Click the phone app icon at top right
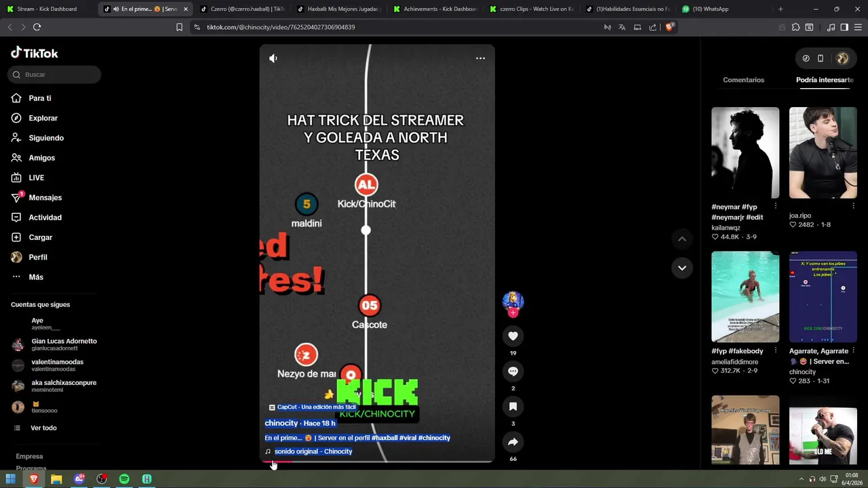Screen dimensions: 868x488 pyautogui.click(x=821, y=58)
